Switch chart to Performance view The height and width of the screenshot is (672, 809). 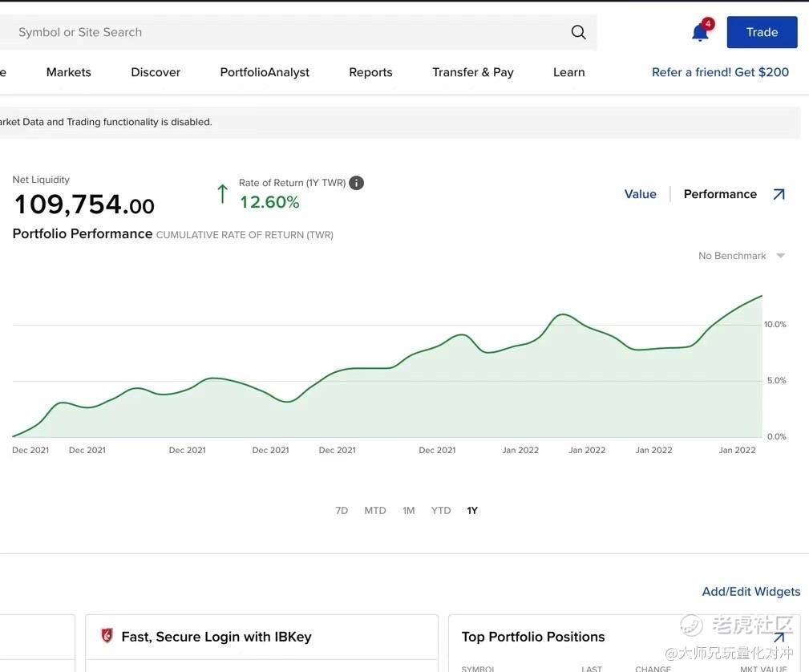(x=720, y=194)
